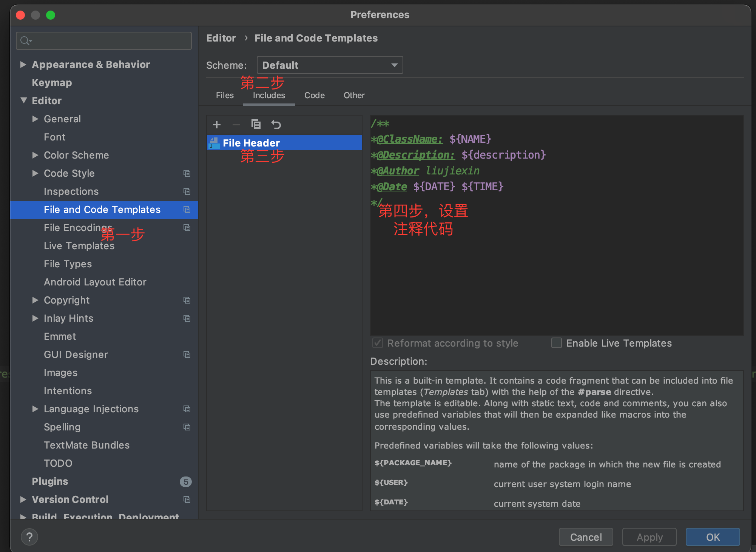Click the add template plus icon
Viewport: 756px width, 552px height.
[x=217, y=125]
